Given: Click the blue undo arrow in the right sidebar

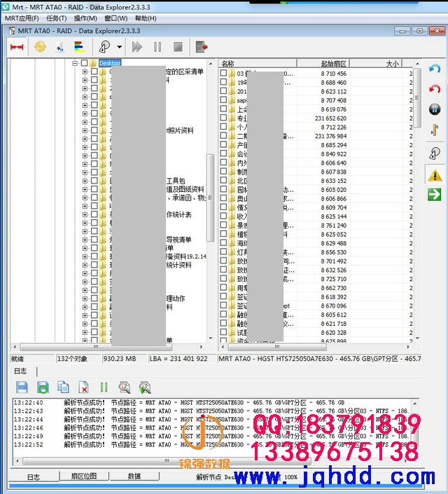Looking at the screenshot, I should [x=435, y=70].
